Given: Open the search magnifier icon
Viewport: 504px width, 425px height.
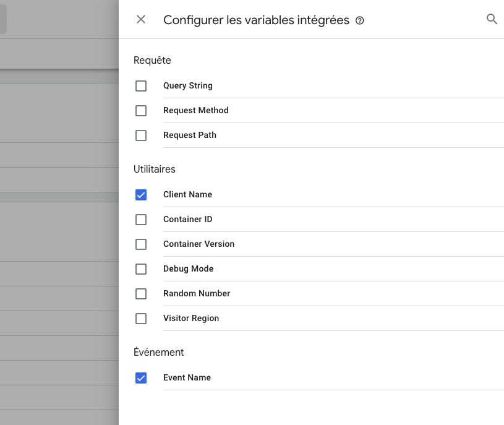Looking at the screenshot, I should click(x=492, y=19).
